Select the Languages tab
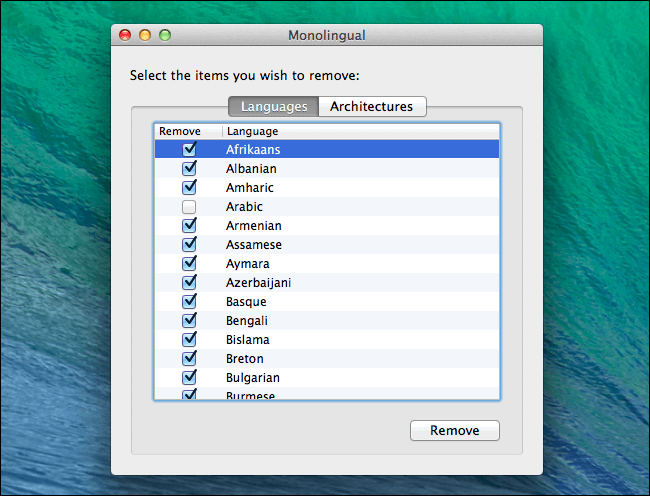The image size is (650, 496). 274,106
